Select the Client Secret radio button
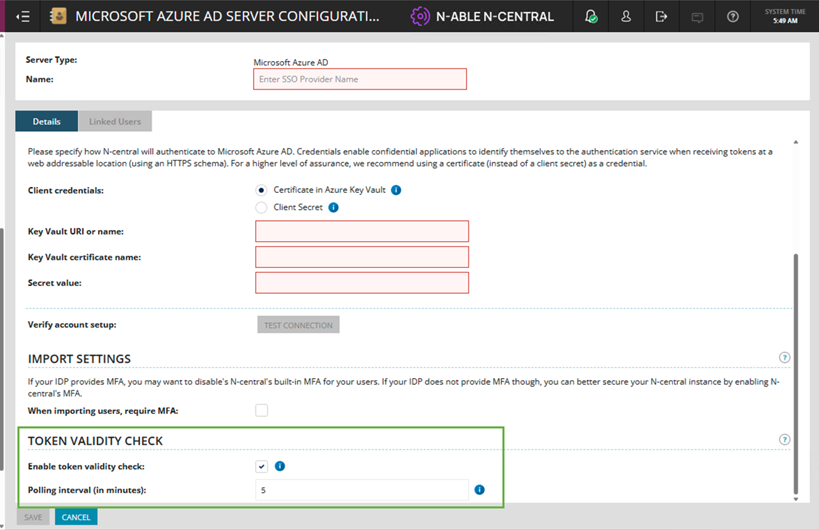The width and height of the screenshot is (819, 530). [261, 208]
